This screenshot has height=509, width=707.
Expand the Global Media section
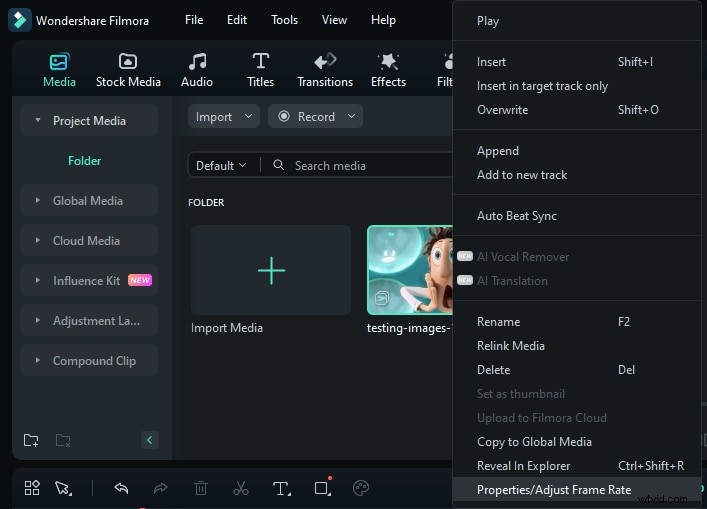click(38, 200)
